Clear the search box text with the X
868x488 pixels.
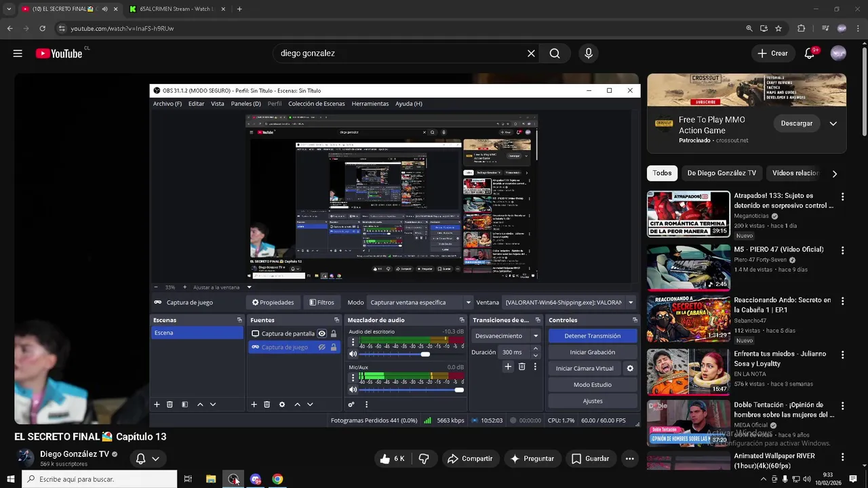click(531, 54)
